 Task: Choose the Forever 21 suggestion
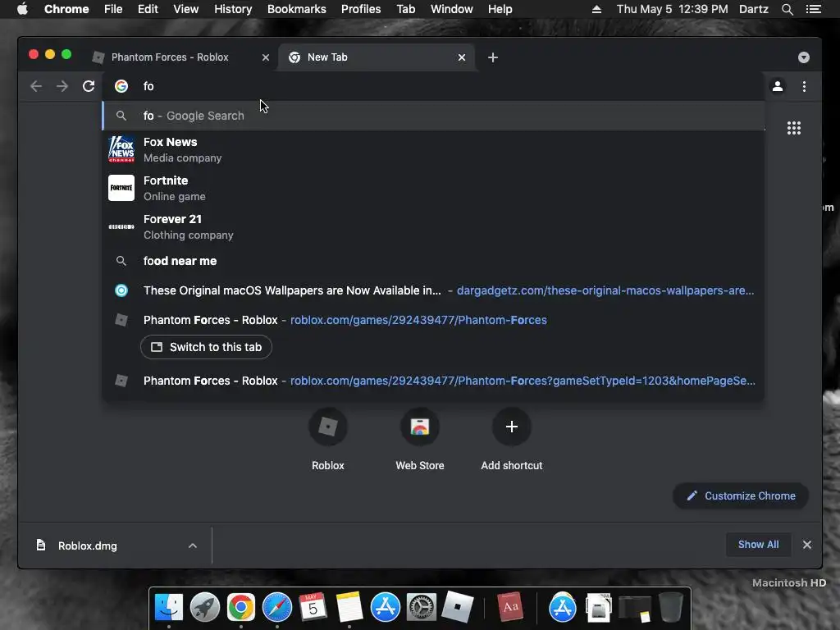(433, 226)
